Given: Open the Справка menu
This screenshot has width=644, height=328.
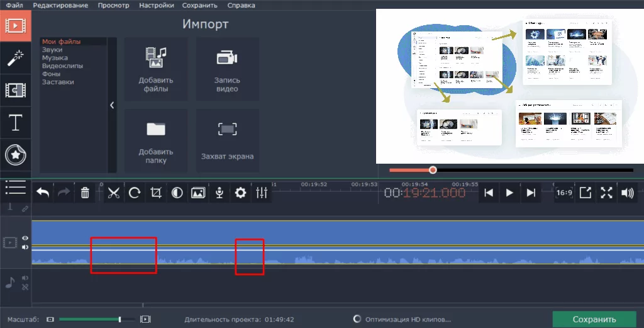Looking at the screenshot, I should pyautogui.click(x=241, y=5).
